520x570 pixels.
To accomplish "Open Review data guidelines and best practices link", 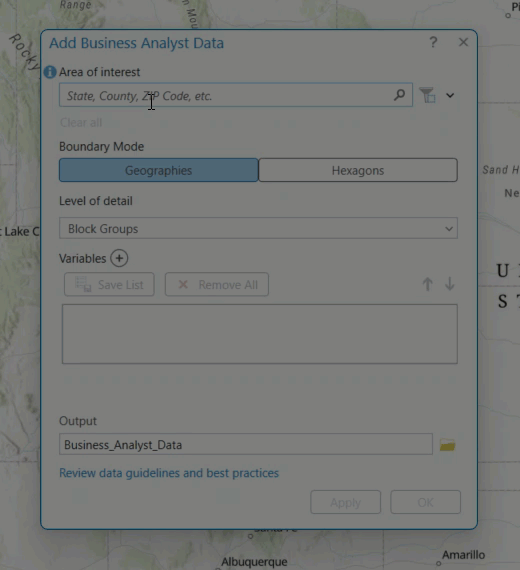I will point(169,473).
